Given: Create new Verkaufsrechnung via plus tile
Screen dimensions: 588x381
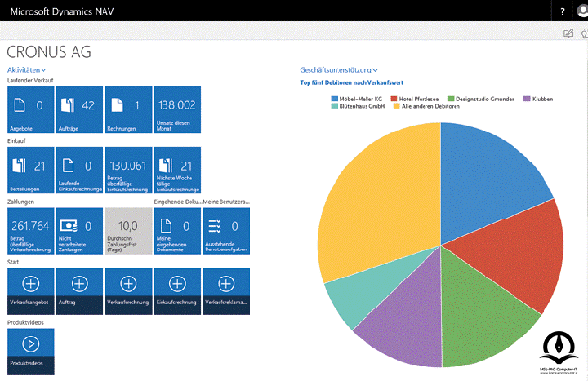Looking at the screenshot, I should click(x=128, y=291).
